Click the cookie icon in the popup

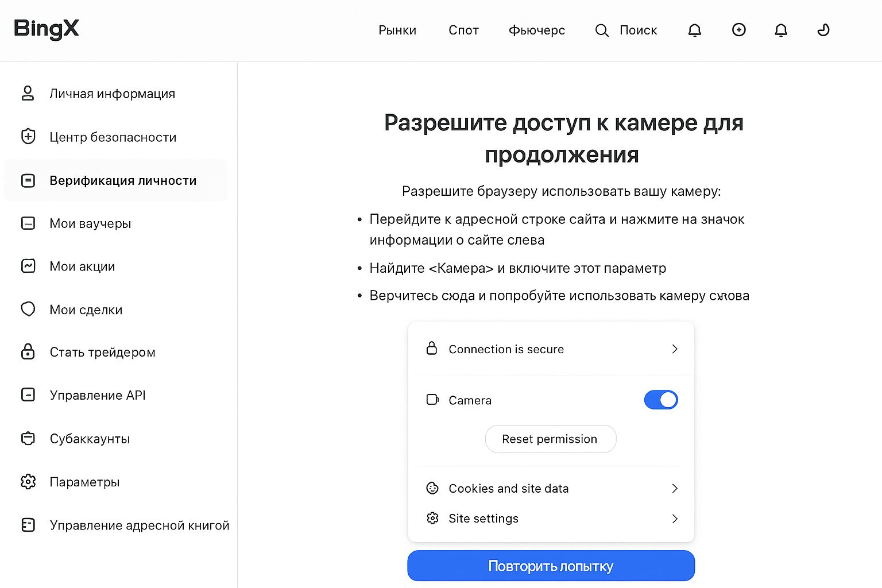pyautogui.click(x=432, y=488)
